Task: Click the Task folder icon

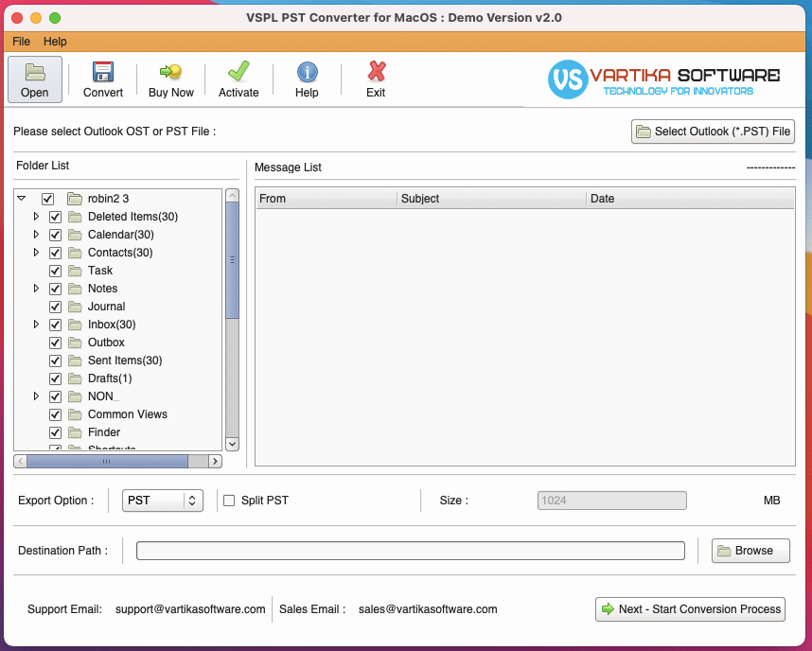Action: [x=75, y=271]
